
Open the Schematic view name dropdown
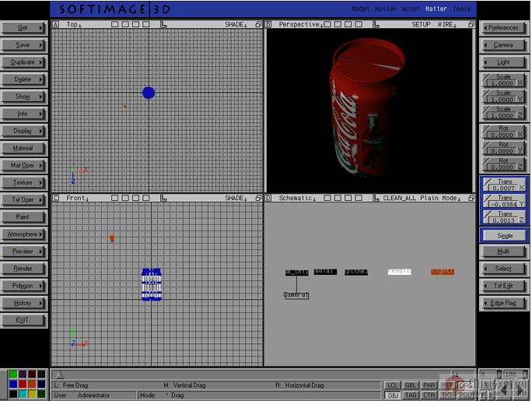[x=297, y=198]
